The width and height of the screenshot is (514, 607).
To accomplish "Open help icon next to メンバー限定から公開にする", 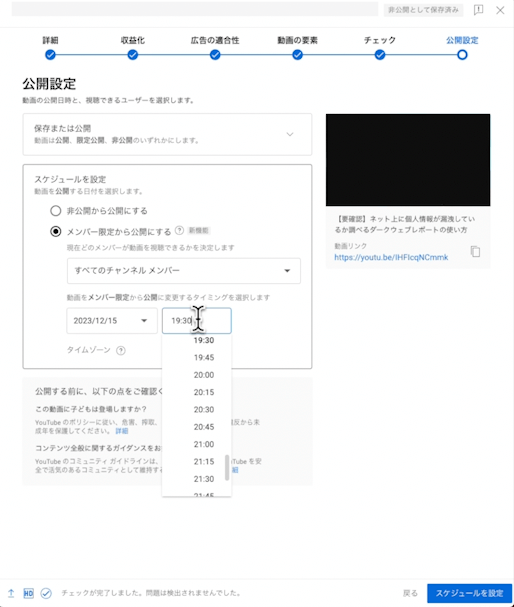I will [179, 231].
